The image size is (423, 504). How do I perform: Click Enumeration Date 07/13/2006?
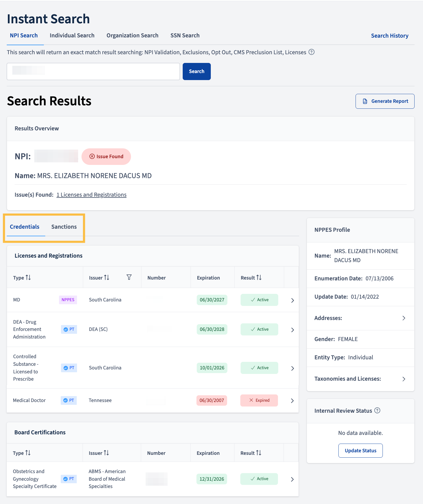(379, 278)
